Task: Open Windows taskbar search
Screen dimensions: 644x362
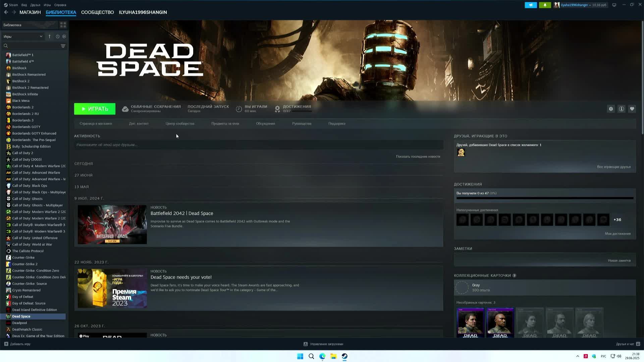Action: (311, 356)
